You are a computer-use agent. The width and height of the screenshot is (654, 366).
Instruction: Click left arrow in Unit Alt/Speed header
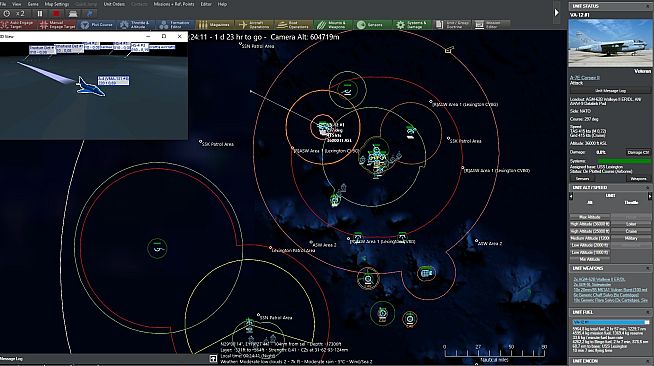pyautogui.click(x=571, y=196)
